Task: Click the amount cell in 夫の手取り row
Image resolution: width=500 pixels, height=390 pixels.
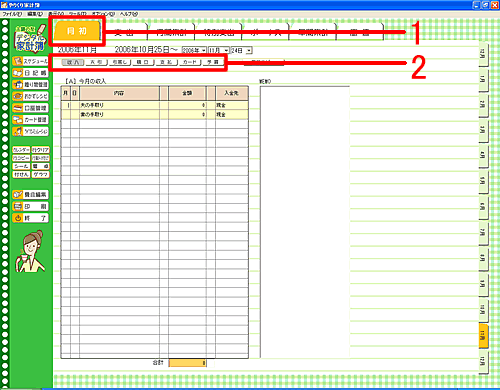Action: pyautogui.click(x=187, y=105)
